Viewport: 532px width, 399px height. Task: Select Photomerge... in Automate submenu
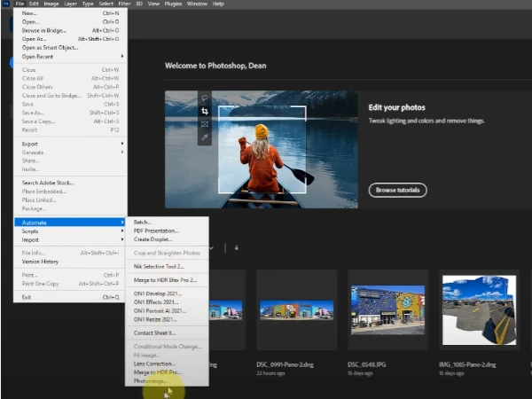click(167, 381)
